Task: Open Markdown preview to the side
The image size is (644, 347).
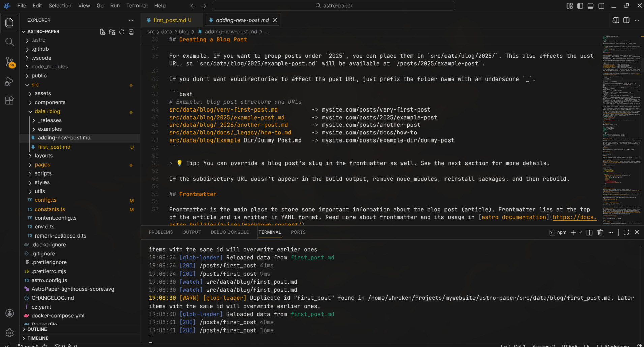Action: pos(616,20)
